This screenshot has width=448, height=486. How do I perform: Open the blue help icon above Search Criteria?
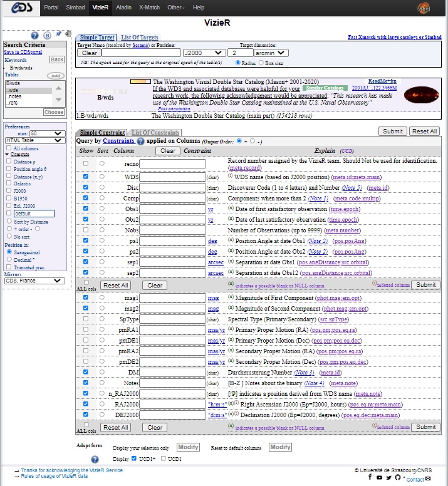coord(34,35)
